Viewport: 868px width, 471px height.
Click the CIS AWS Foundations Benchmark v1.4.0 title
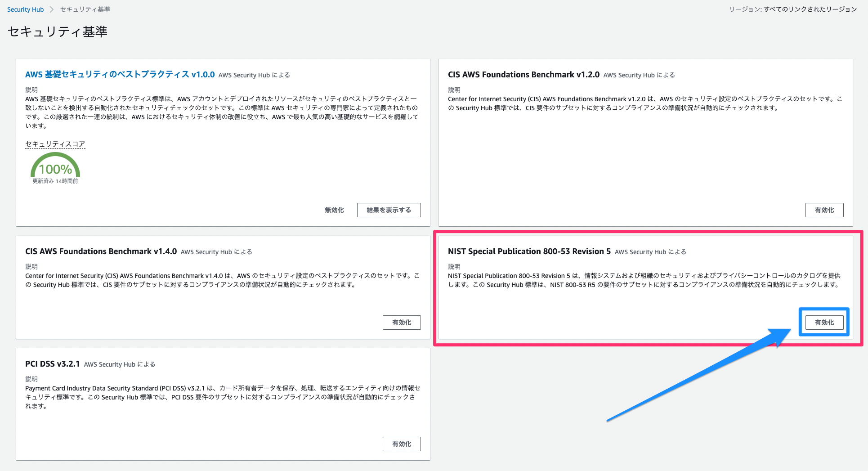101,251
